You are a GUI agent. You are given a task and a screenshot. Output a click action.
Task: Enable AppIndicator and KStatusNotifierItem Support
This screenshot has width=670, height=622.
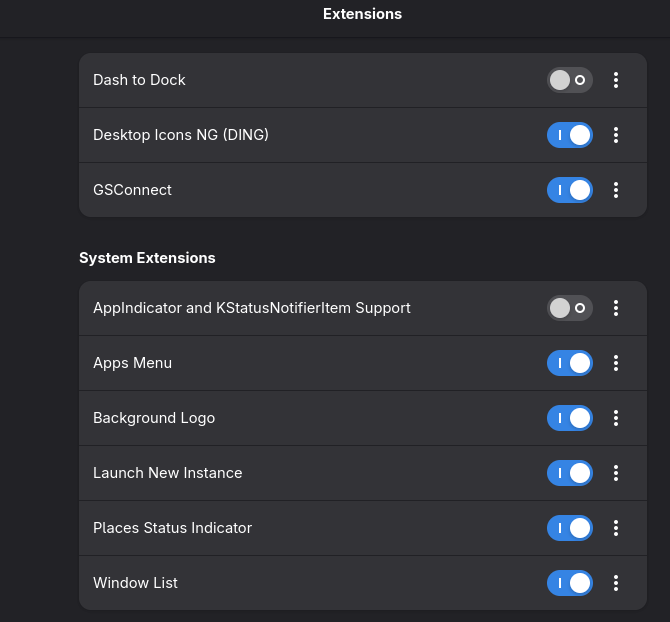570,308
